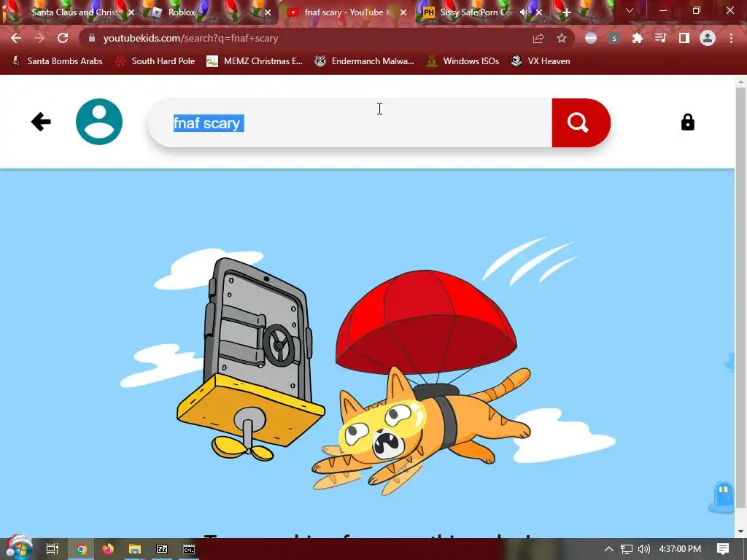747x560 pixels.
Task: Open the Extensions puzzle menu
Action: pyautogui.click(x=638, y=39)
